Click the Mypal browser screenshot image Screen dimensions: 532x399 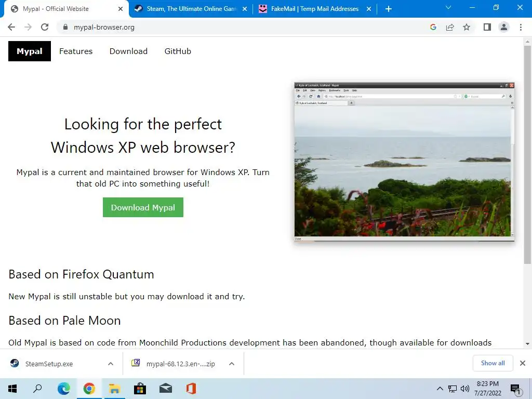coord(404,162)
